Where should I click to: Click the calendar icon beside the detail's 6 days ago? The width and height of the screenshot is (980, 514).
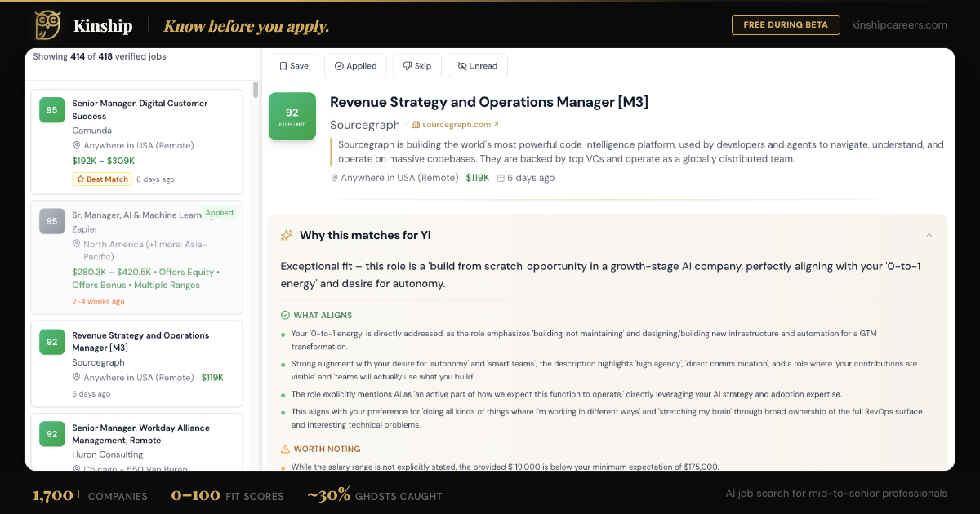tap(501, 178)
